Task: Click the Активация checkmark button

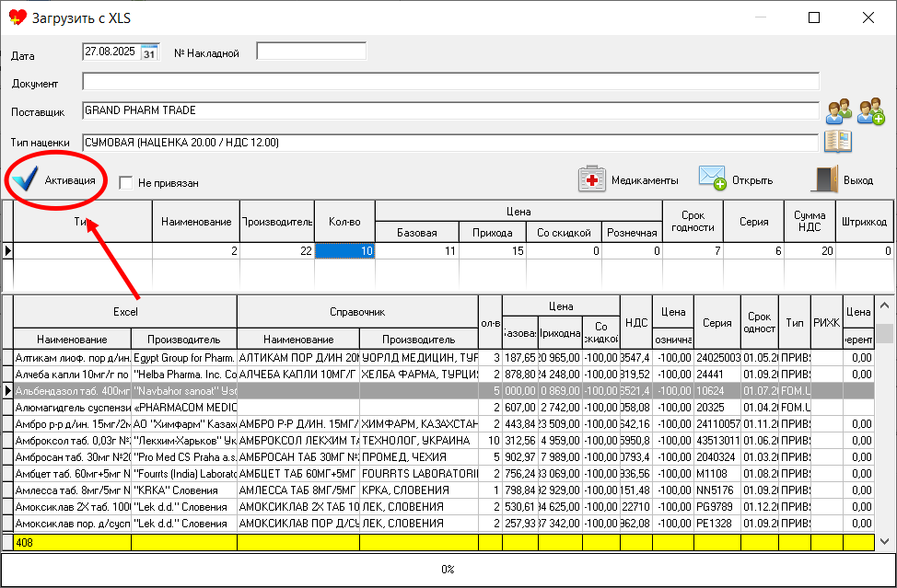Action: 55,180
